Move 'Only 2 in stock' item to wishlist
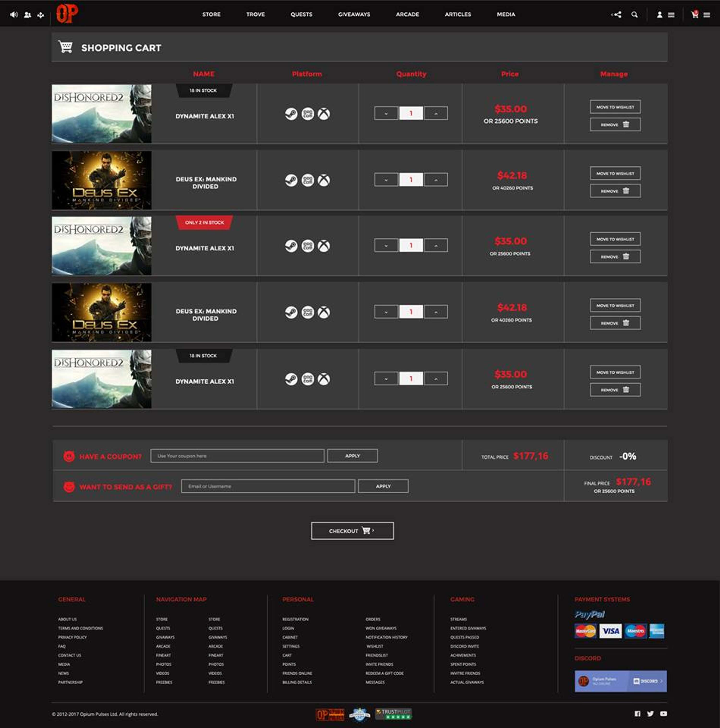 pyautogui.click(x=615, y=239)
